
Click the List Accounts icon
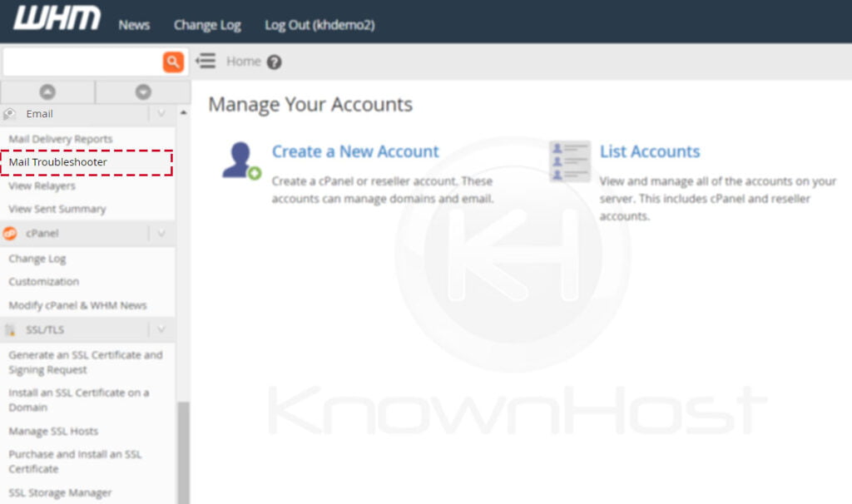tap(569, 161)
